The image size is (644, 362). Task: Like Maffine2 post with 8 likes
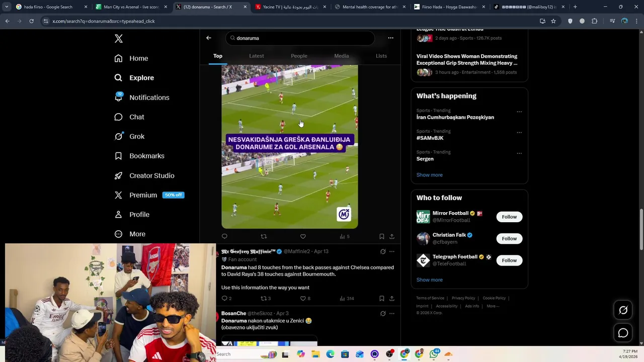pyautogui.click(x=305, y=299)
